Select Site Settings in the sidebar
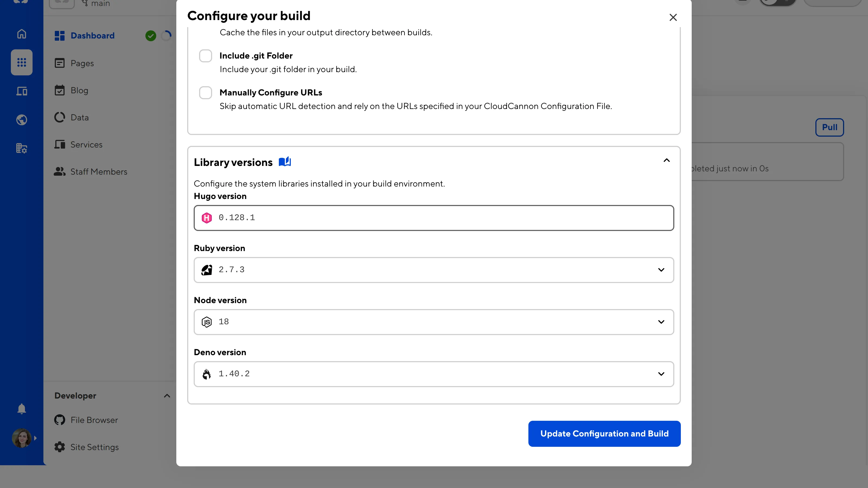 (x=94, y=447)
